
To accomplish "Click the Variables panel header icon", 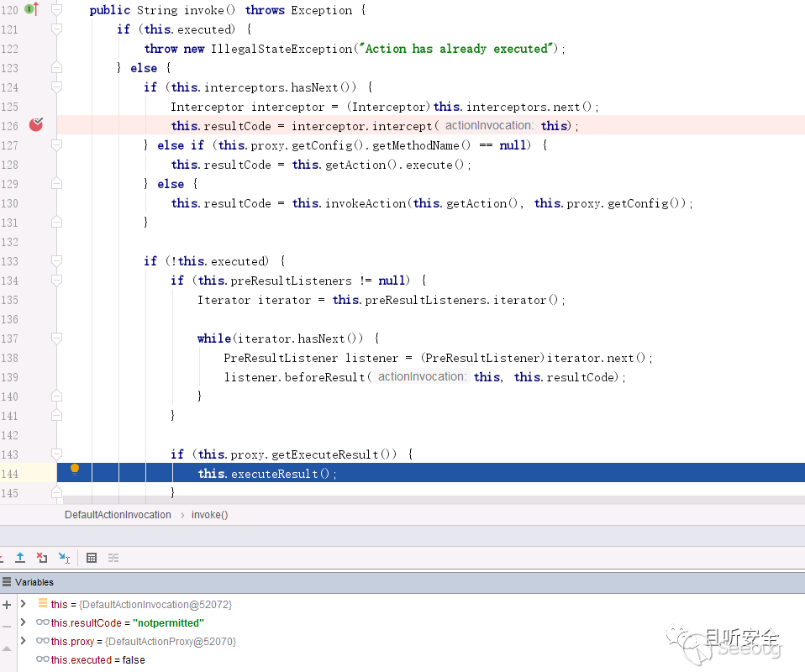I will (7, 581).
